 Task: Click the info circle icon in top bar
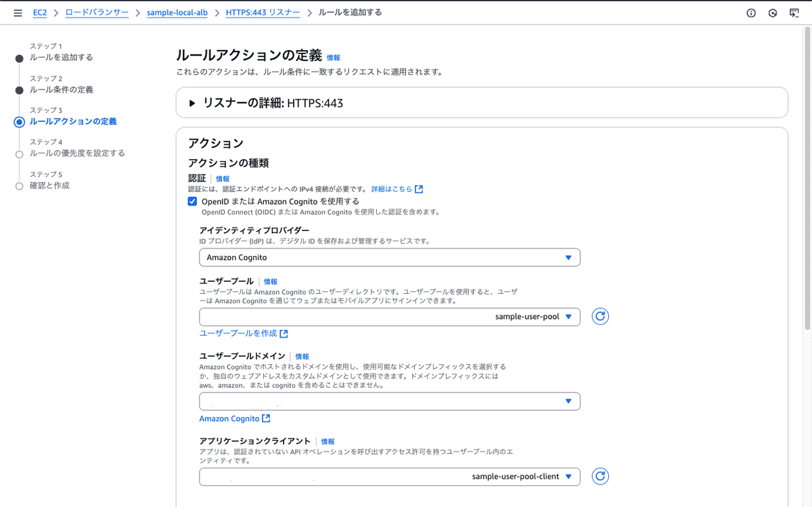tap(751, 13)
